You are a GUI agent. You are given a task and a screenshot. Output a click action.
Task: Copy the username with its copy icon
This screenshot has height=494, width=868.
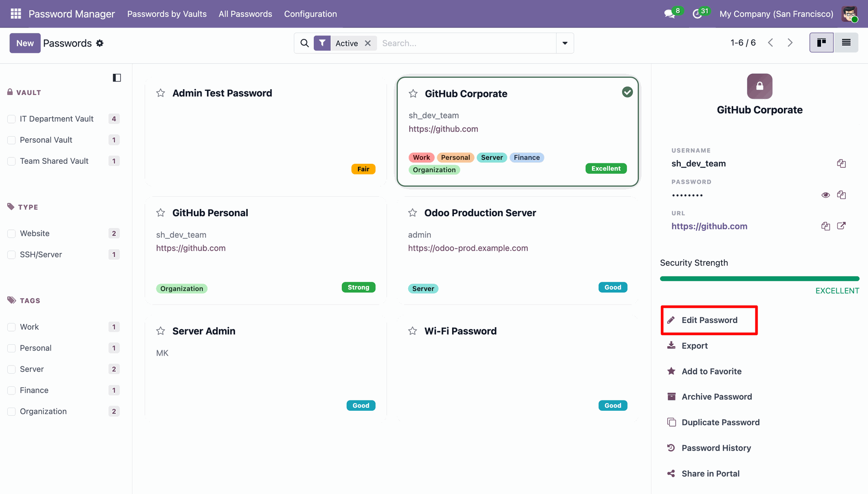pos(841,163)
